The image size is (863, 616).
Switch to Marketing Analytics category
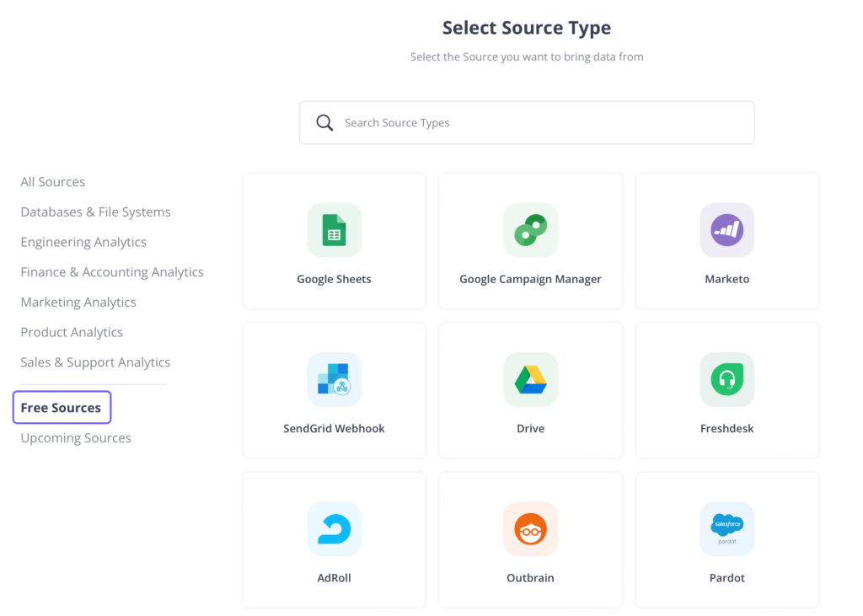[x=78, y=303]
